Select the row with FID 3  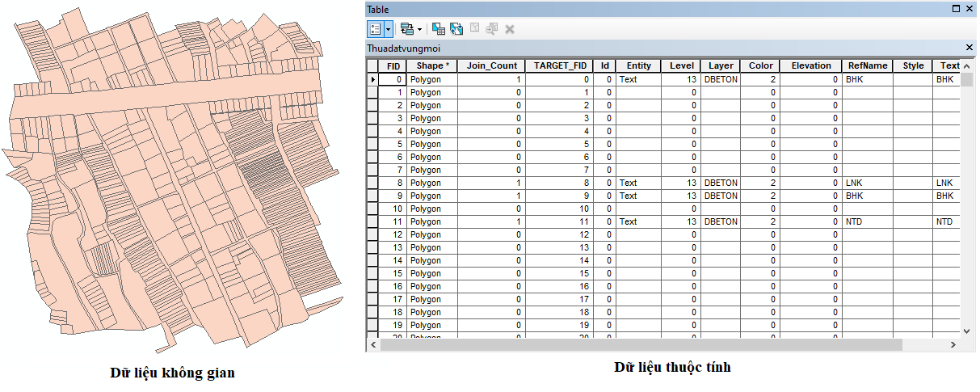[x=373, y=118]
